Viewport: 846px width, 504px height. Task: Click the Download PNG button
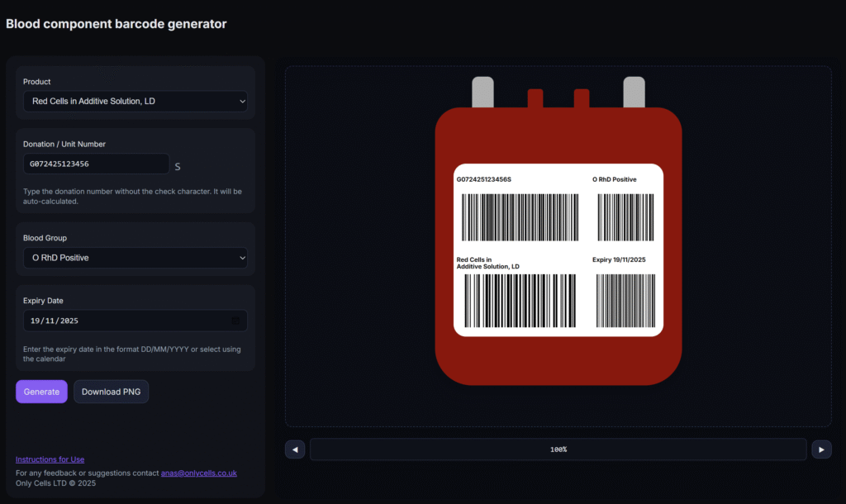pos(112,392)
